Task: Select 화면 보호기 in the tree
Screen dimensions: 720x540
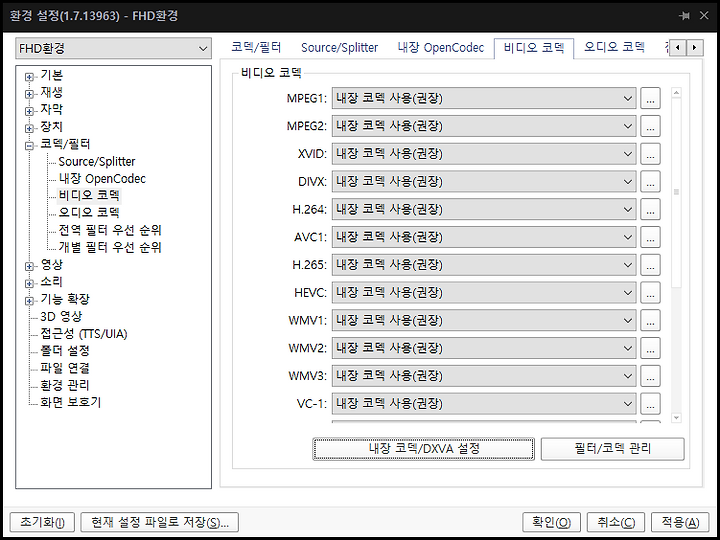Action: [70, 403]
